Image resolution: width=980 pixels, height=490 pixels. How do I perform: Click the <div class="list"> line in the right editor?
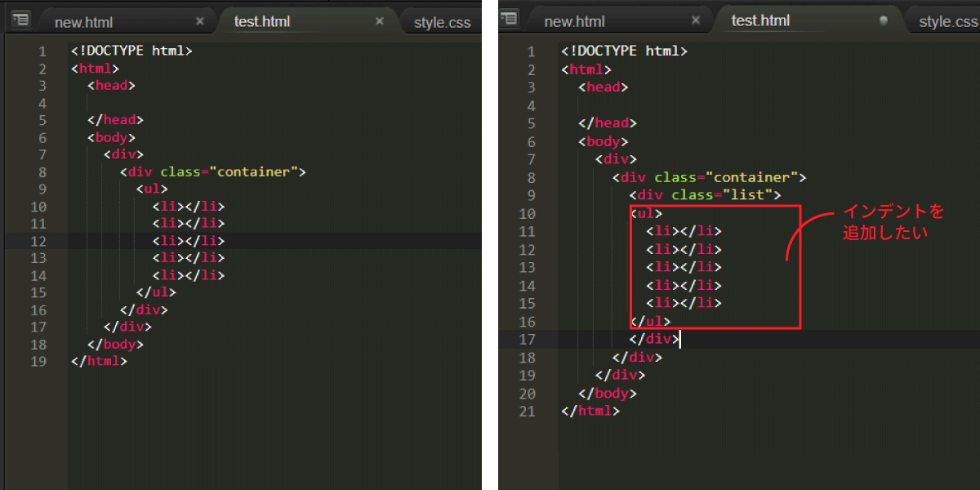point(706,195)
